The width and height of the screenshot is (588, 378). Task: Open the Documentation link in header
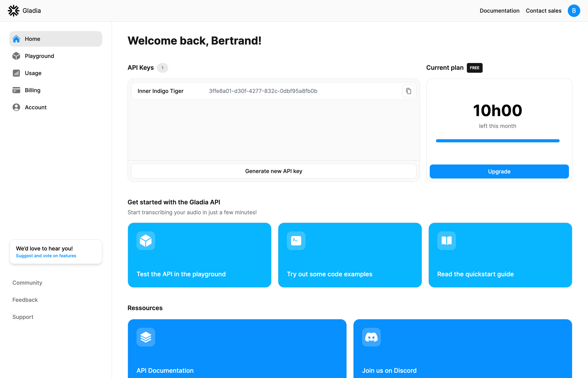coord(500,11)
